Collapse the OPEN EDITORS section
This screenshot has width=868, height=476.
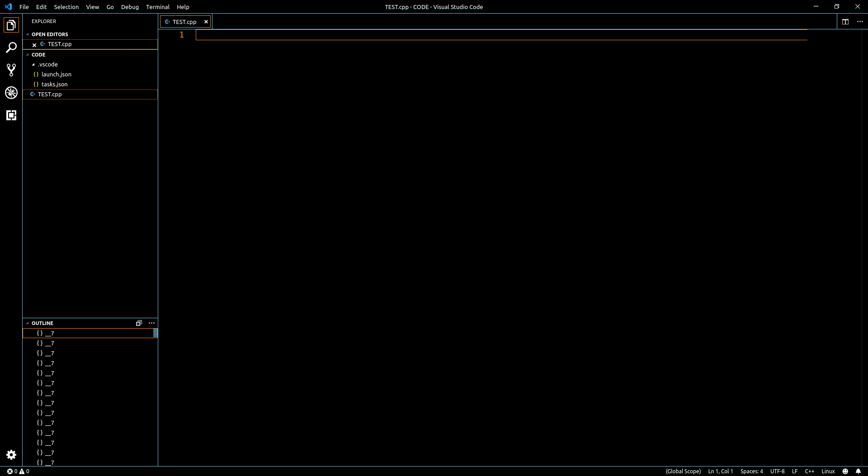point(27,34)
